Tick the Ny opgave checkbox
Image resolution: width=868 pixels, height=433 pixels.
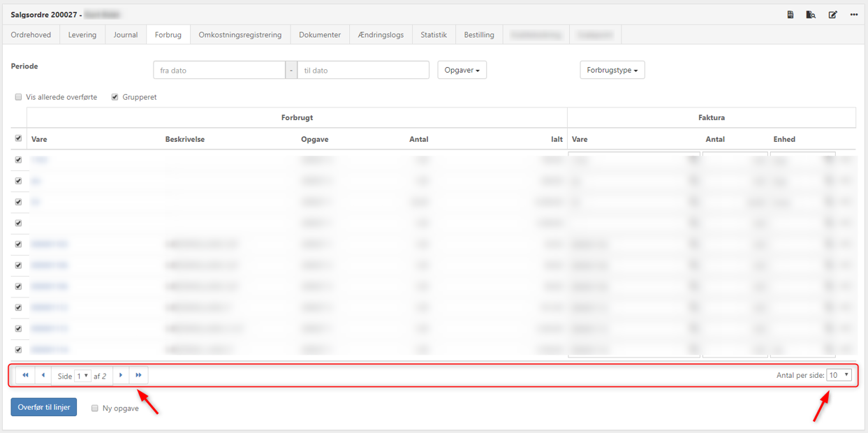coord(95,408)
